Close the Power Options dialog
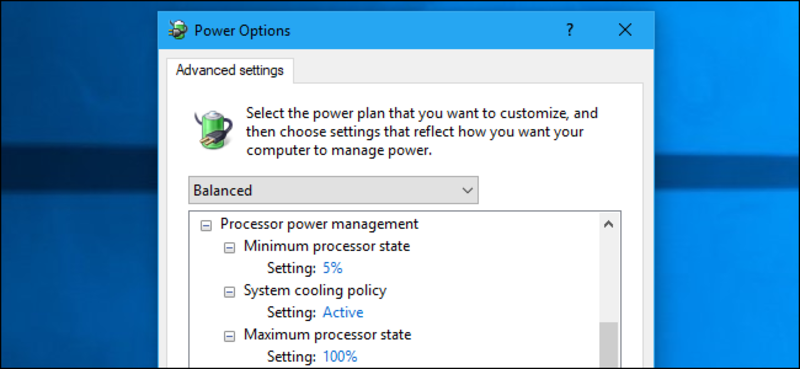The height and width of the screenshot is (369, 800). click(625, 30)
